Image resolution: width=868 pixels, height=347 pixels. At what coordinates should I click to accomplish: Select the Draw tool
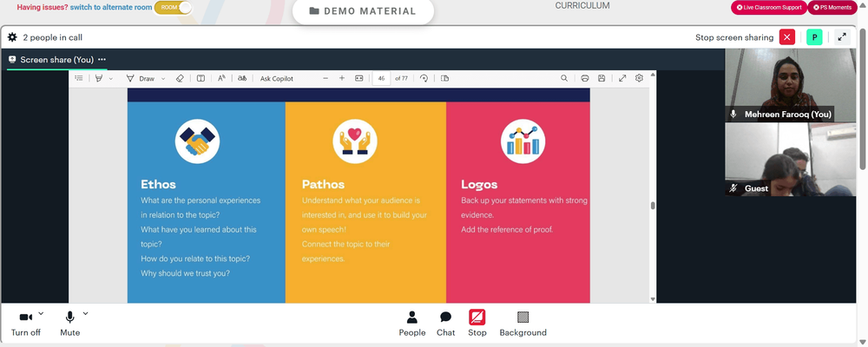pyautogui.click(x=141, y=79)
